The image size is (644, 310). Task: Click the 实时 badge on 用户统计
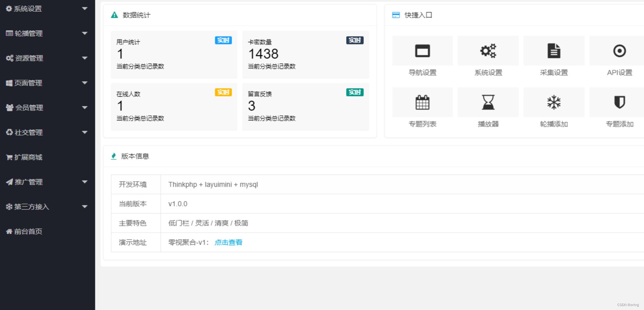[x=223, y=40]
